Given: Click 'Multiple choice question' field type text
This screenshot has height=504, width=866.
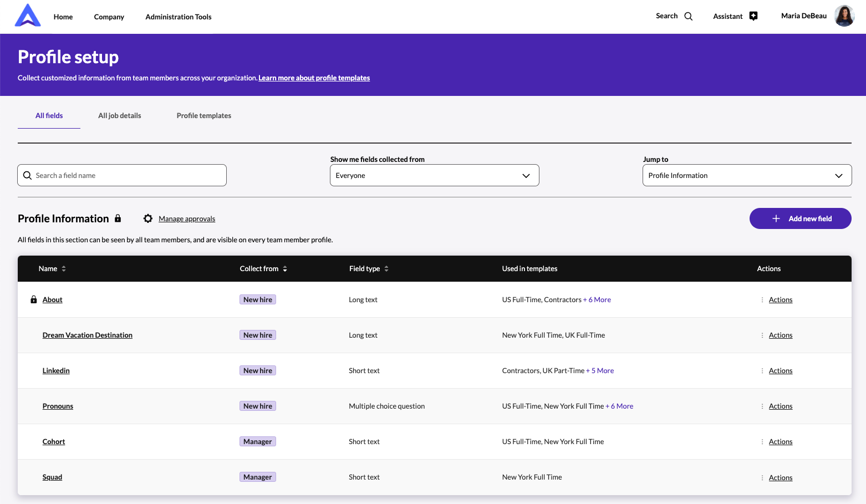Looking at the screenshot, I should (387, 406).
